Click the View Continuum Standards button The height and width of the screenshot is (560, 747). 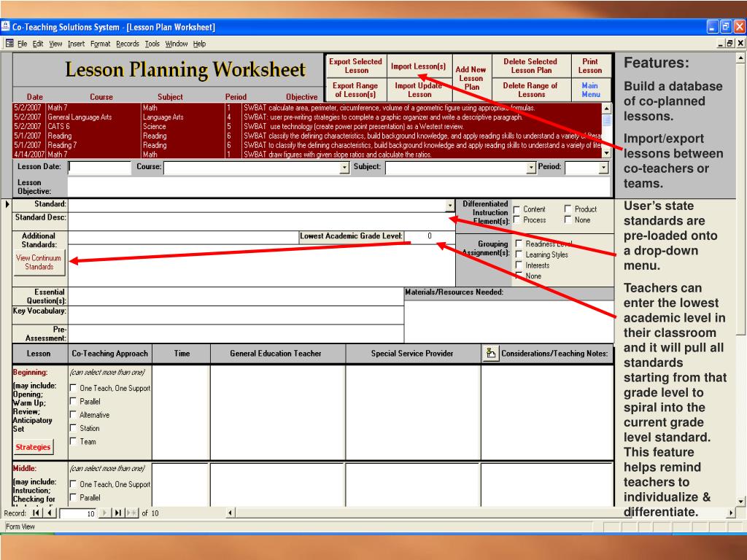(x=39, y=262)
